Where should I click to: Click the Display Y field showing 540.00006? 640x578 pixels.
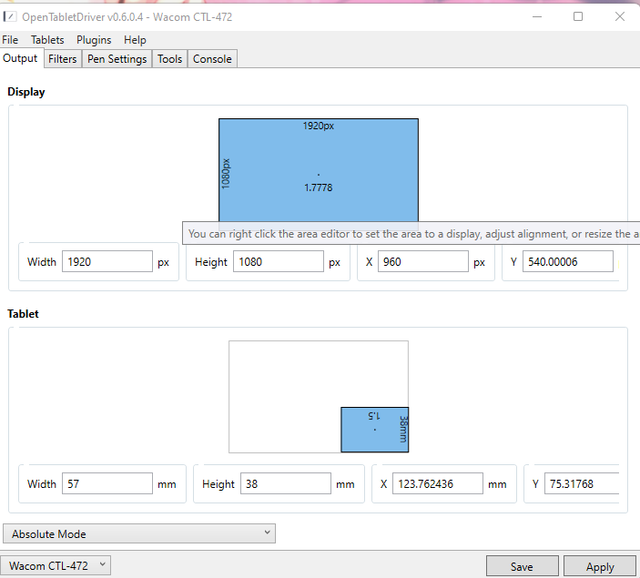coord(568,262)
